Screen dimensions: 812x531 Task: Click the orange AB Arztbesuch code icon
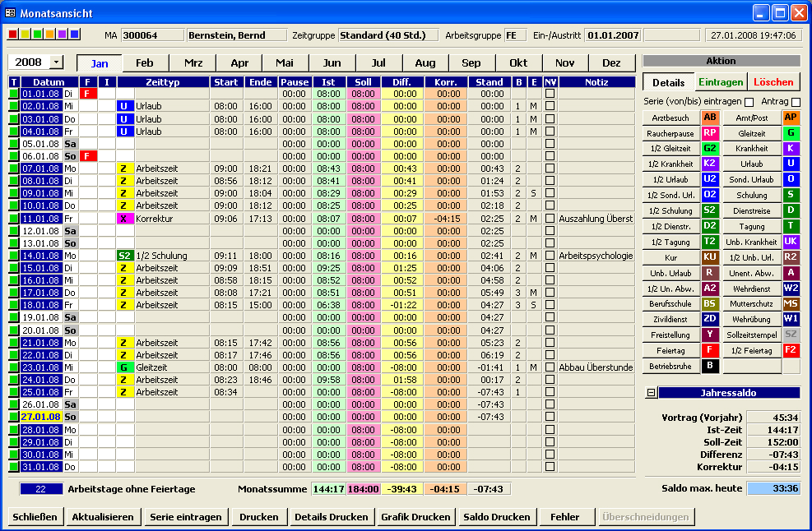(709, 118)
